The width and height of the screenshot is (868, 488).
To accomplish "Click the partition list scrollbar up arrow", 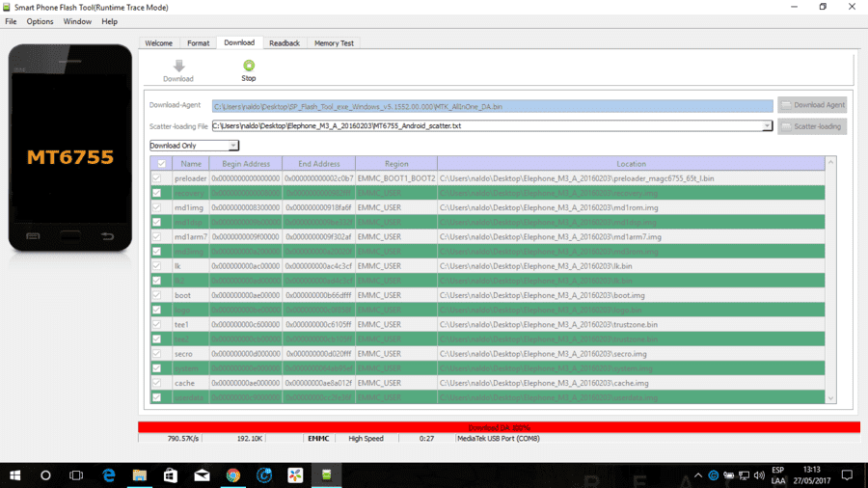I will [x=830, y=162].
